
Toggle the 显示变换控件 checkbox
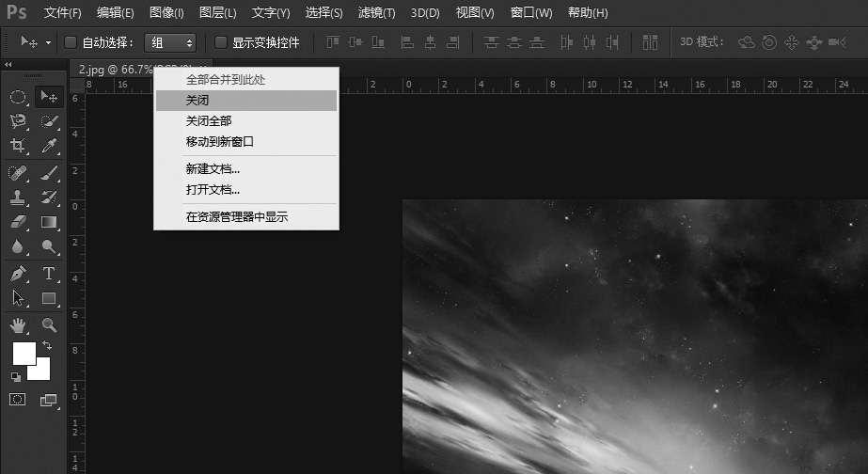[x=221, y=42]
